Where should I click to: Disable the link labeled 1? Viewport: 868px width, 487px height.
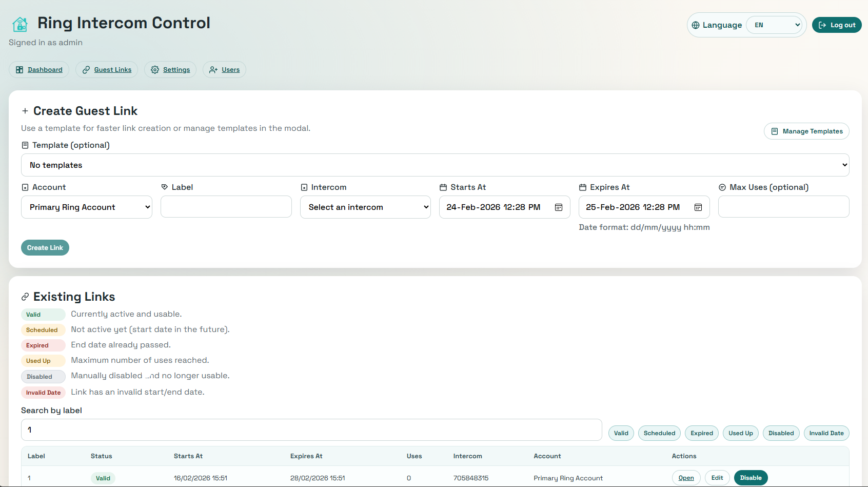[751, 478]
